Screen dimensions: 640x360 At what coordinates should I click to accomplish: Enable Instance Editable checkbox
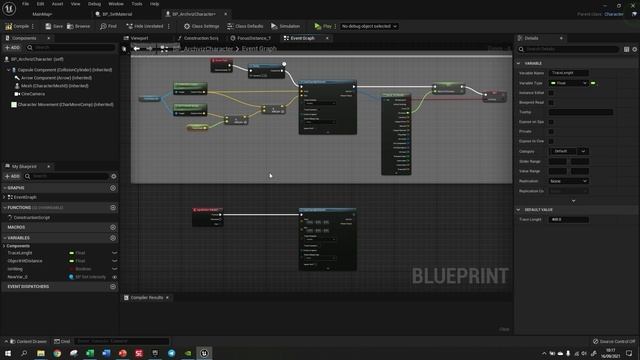click(551, 93)
